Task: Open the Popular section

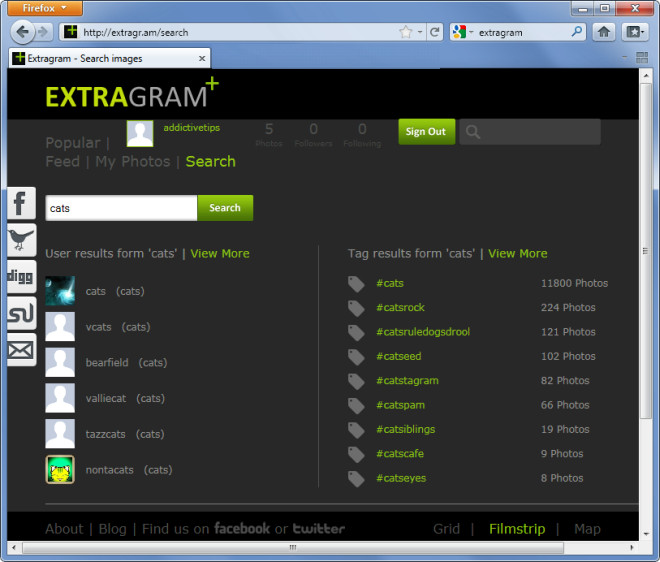Action: pyautogui.click(x=73, y=143)
